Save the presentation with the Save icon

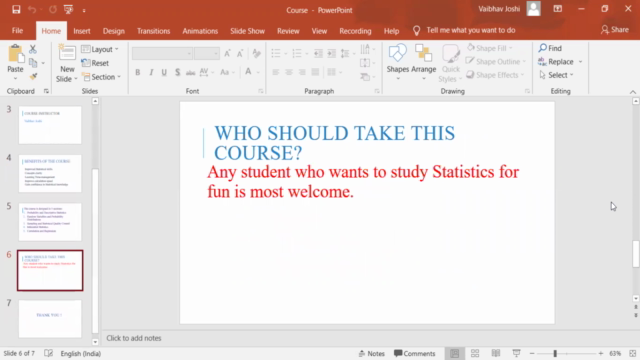coord(16,9)
